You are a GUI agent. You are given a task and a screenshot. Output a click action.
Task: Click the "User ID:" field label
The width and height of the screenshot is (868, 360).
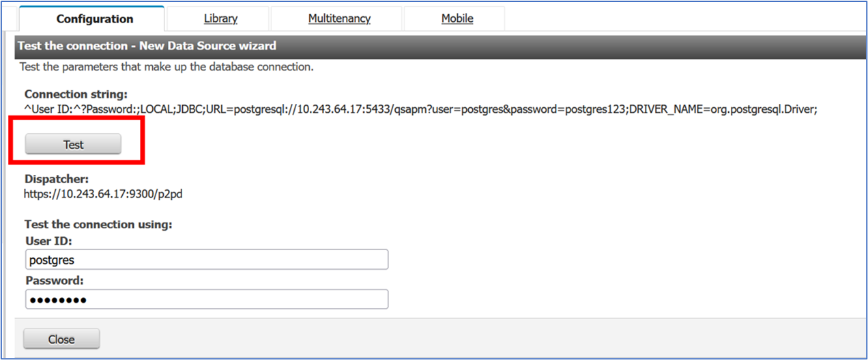[49, 241]
